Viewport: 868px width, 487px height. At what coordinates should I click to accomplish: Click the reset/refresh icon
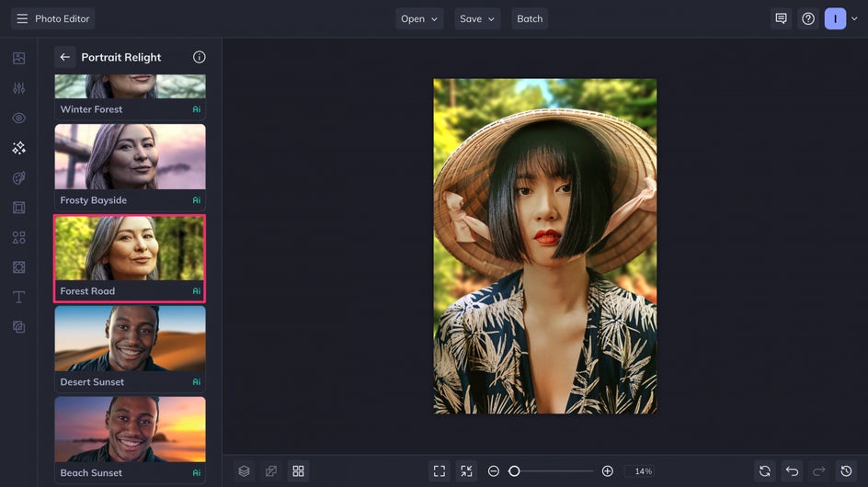tap(765, 471)
